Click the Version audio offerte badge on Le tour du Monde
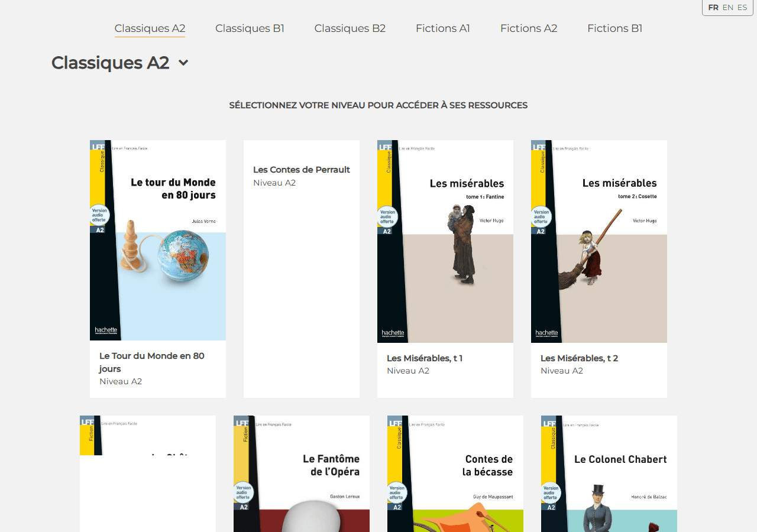This screenshot has height=532, width=757. pyautogui.click(x=99, y=215)
